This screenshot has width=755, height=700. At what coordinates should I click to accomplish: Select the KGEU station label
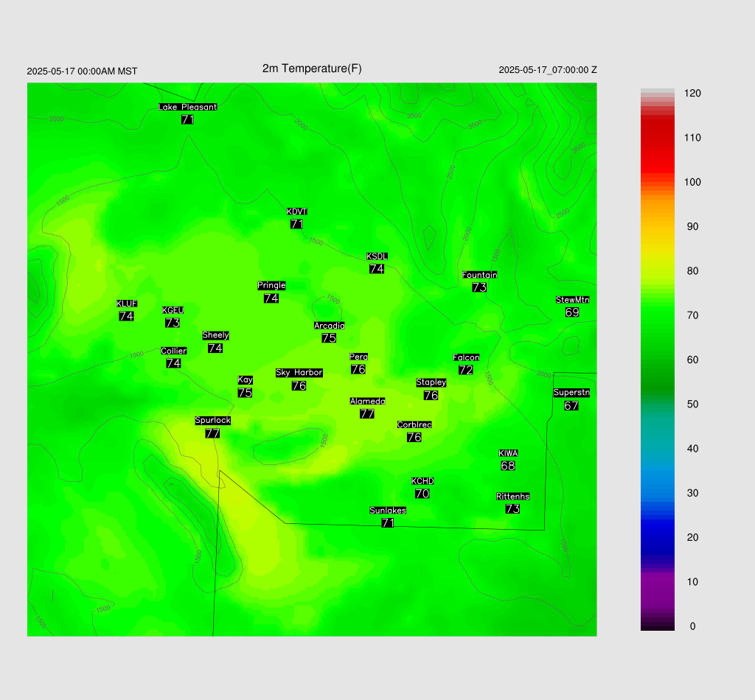(x=173, y=310)
